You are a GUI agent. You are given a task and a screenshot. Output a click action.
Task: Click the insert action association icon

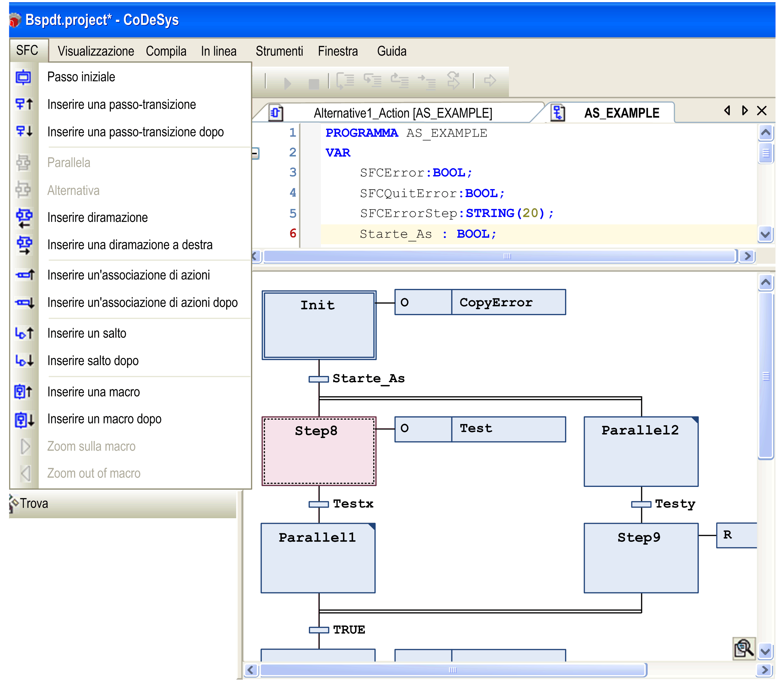point(25,275)
